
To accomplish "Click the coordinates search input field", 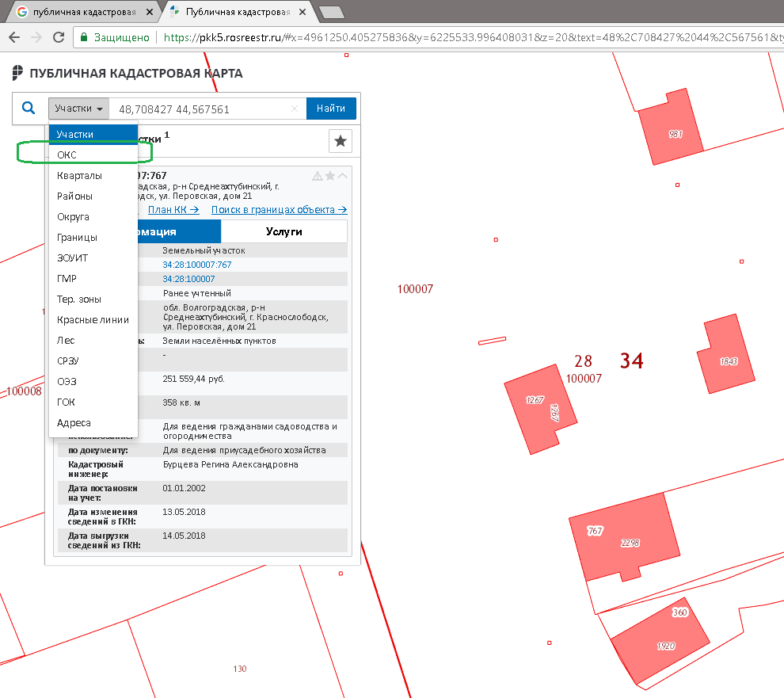I will [198, 109].
